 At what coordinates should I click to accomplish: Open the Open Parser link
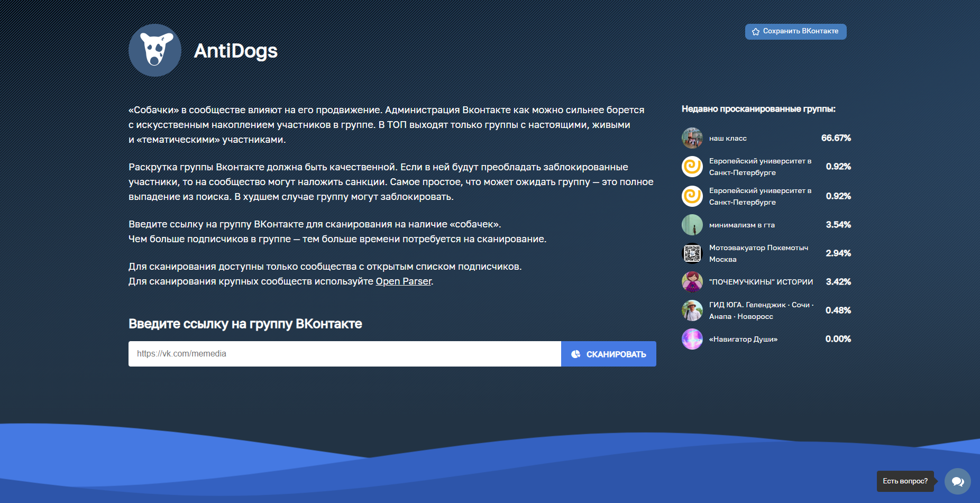[404, 281]
